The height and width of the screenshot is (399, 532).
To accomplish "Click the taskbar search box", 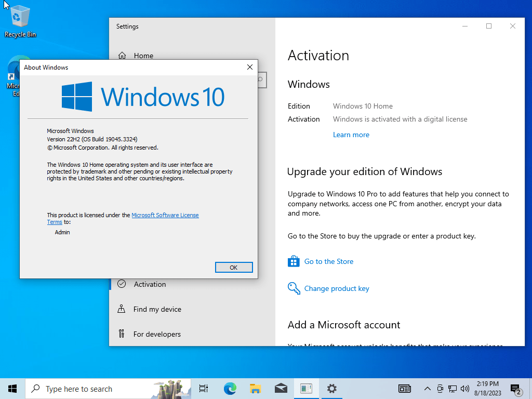I will (x=108, y=389).
